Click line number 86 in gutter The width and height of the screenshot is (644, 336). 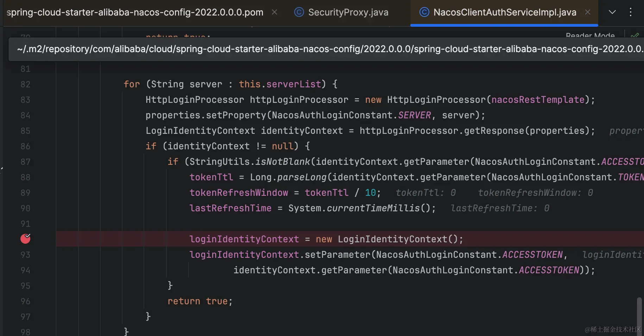tap(25, 146)
